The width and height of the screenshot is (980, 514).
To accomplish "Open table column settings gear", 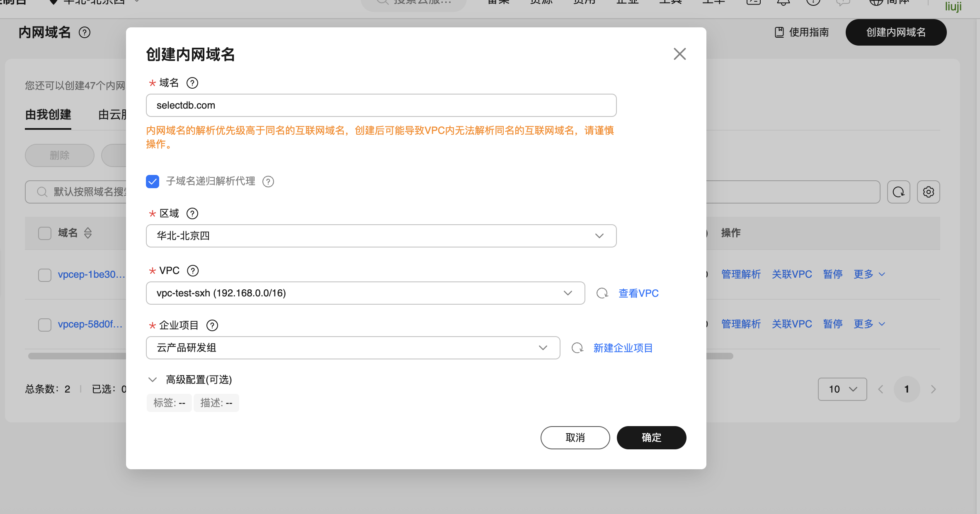I will (x=928, y=192).
